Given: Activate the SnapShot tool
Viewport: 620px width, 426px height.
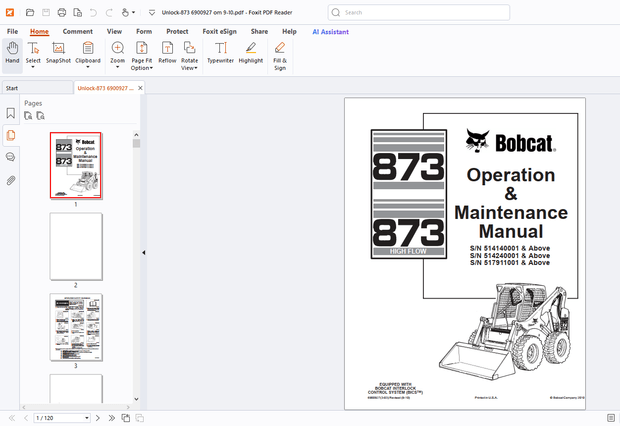Looking at the screenshot, I should coord(58,53).
